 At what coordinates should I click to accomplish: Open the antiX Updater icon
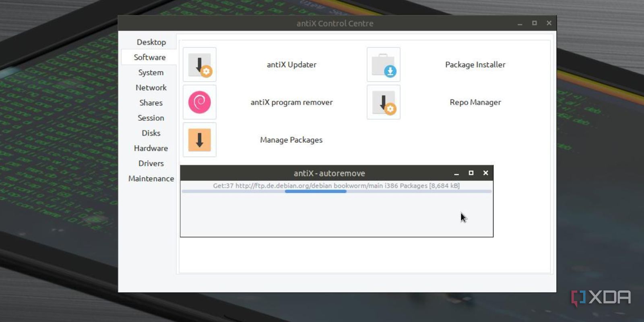click(x=200, y=64)
